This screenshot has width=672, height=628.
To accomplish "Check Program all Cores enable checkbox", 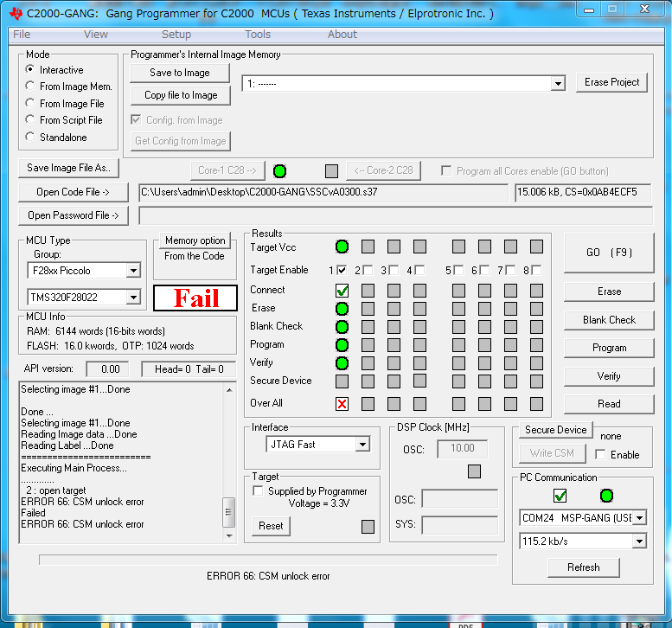I will click(x=446, y=171).
